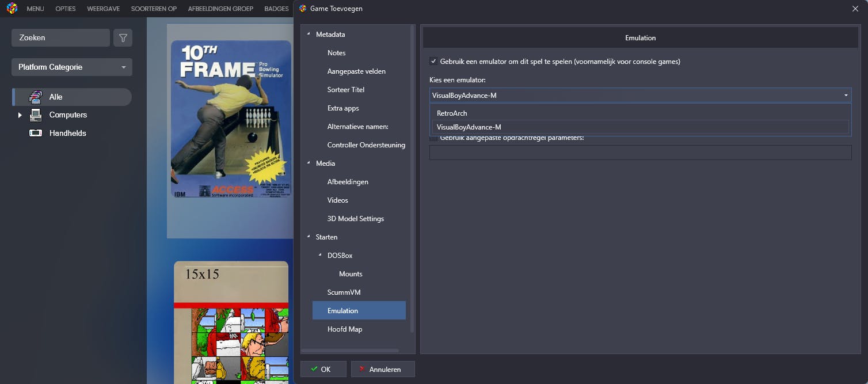The height and width of the screenshot is (384, 868).
Task: Collapse the Starten section
Action: click(308, 237)
